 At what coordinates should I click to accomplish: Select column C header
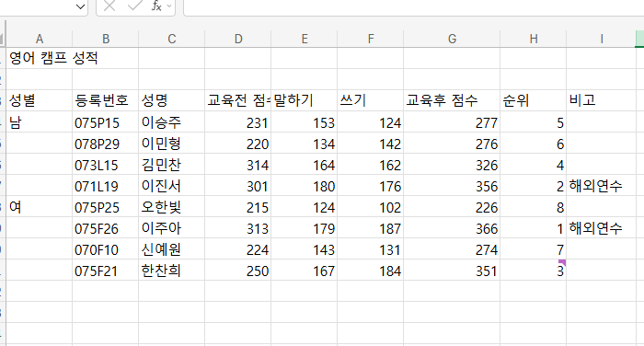click(172, 39)
